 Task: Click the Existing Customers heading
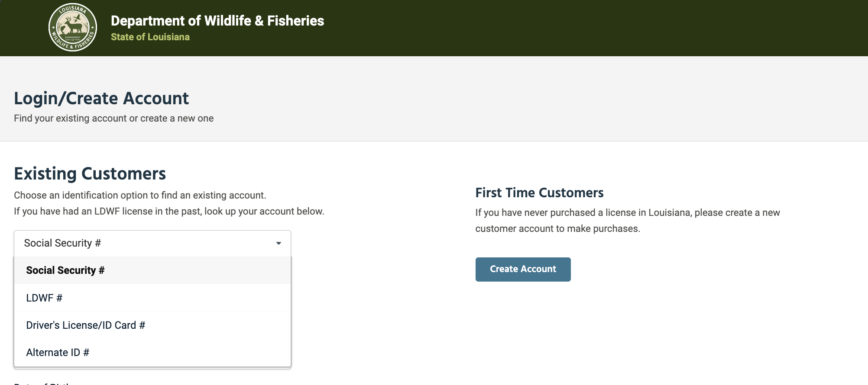pyautogui.click(x=90, y=173)
